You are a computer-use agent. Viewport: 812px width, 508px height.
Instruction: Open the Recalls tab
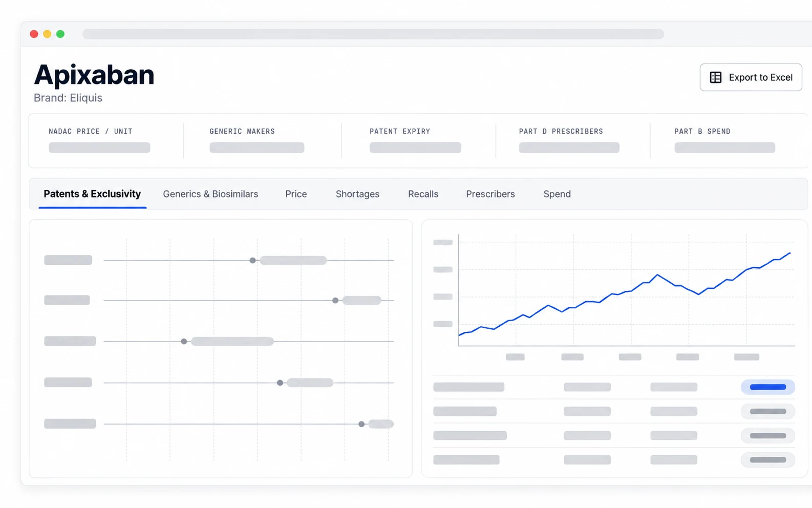point(423,194)
